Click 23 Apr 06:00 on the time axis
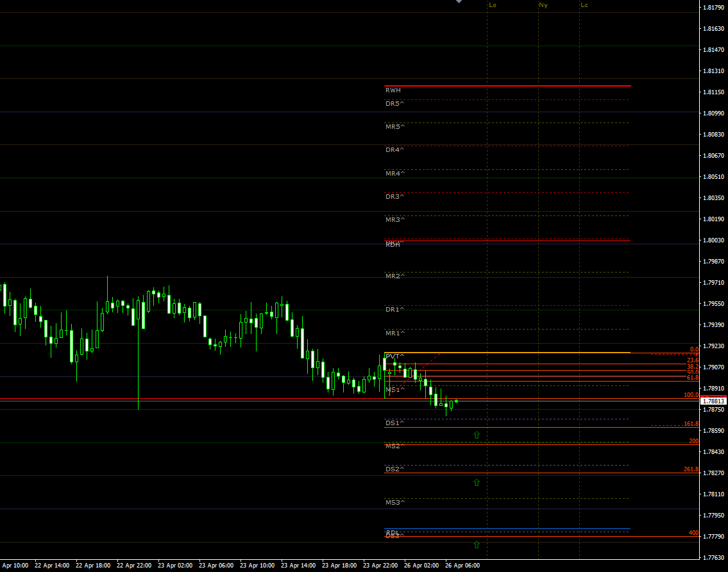The image size is (728, 572). click(216, 566)
